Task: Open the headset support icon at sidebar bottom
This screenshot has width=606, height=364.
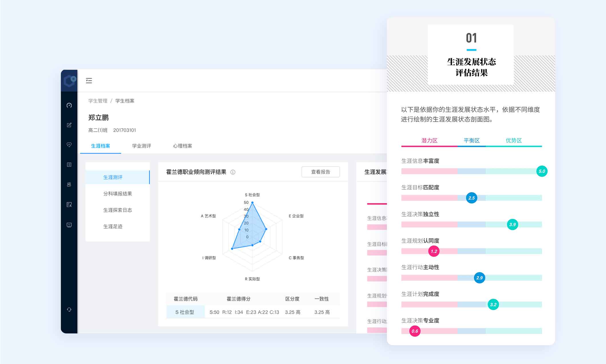Action: 69,309
